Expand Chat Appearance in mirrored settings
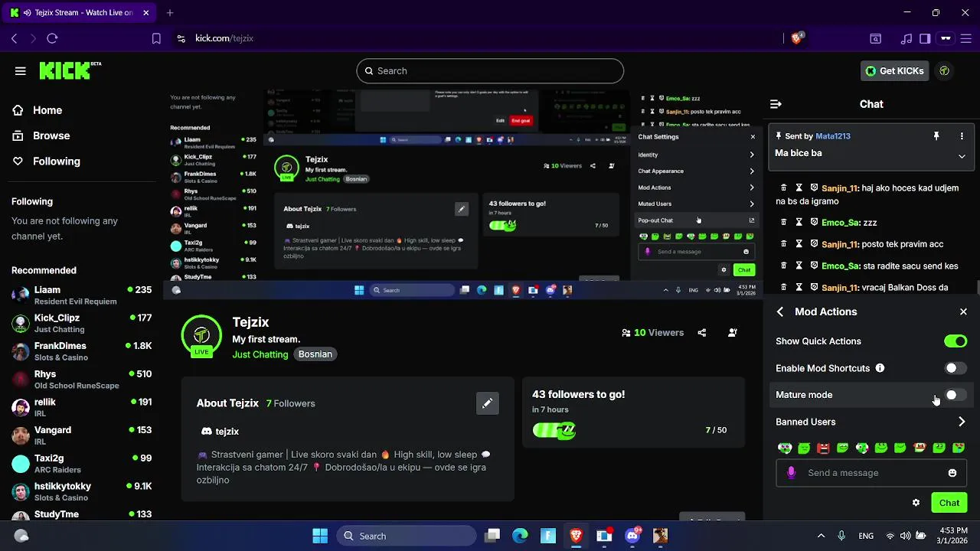Image resolution: width=980 pixels, height=551 pixels. coord(697,171)
